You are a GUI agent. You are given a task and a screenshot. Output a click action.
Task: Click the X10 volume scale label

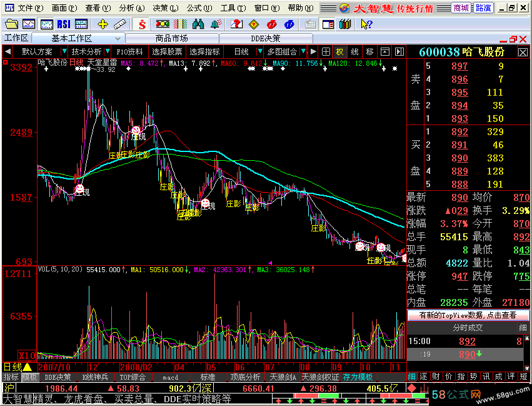pos(26,355)
